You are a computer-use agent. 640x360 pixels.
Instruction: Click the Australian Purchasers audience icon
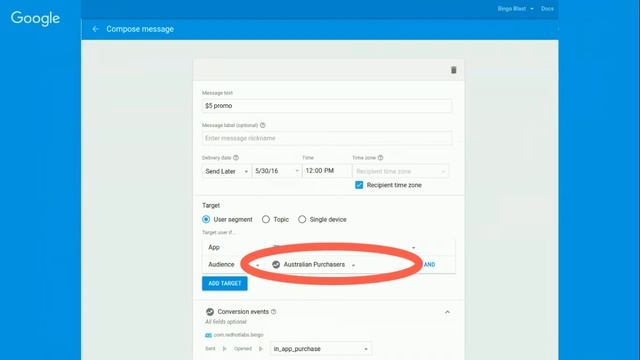tap(276, 264)
